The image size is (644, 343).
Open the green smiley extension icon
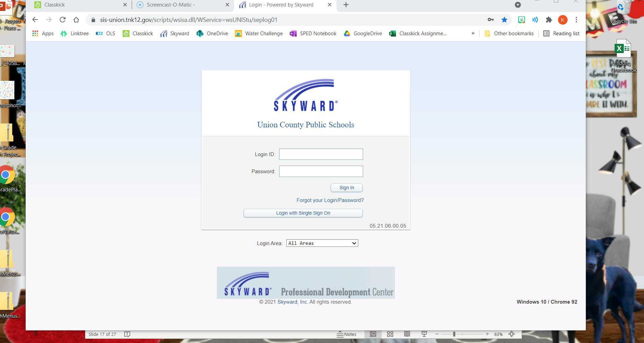pyautogui.click(x=521, y=20)
